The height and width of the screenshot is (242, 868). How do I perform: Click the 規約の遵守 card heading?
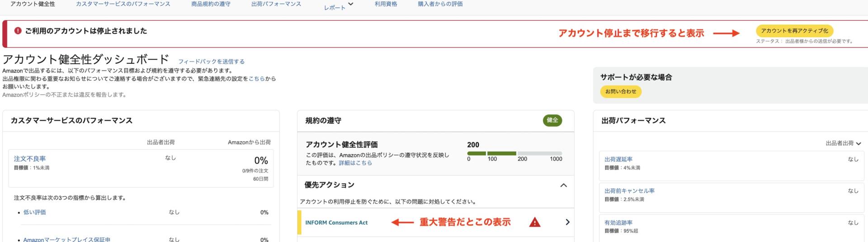point(323,121)
